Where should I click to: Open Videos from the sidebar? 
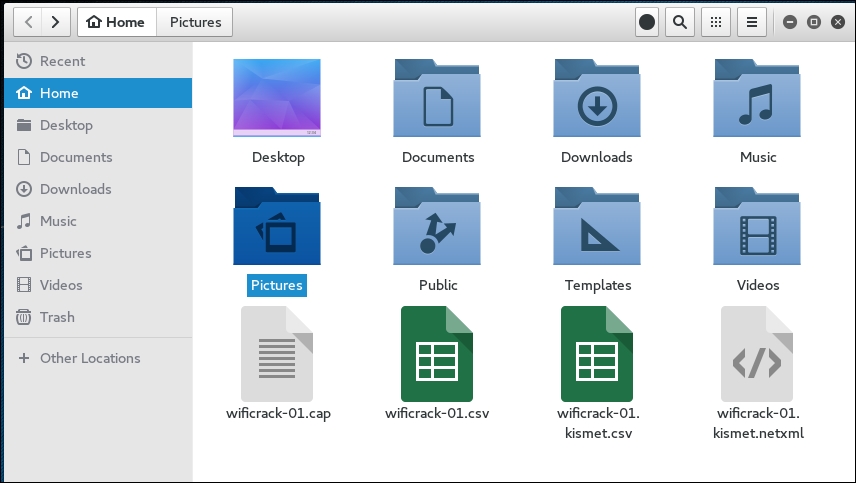click(61, 285)
